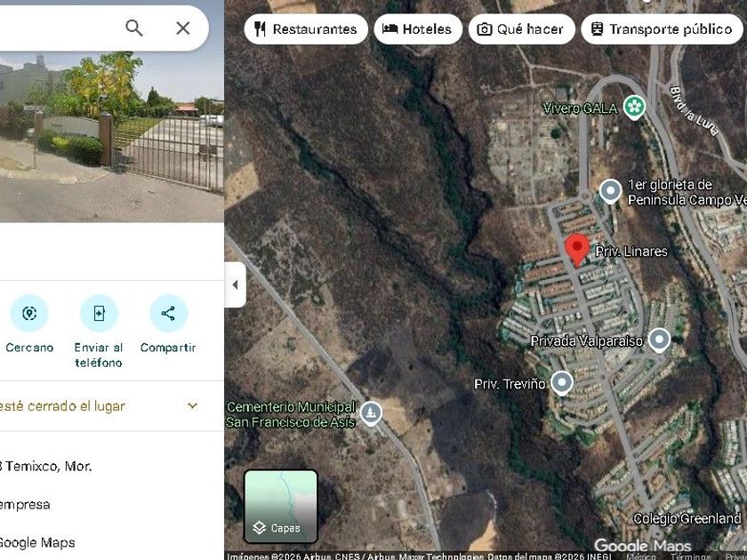
Task: Select the Hoteles filter chip
Action: (418, 29)
